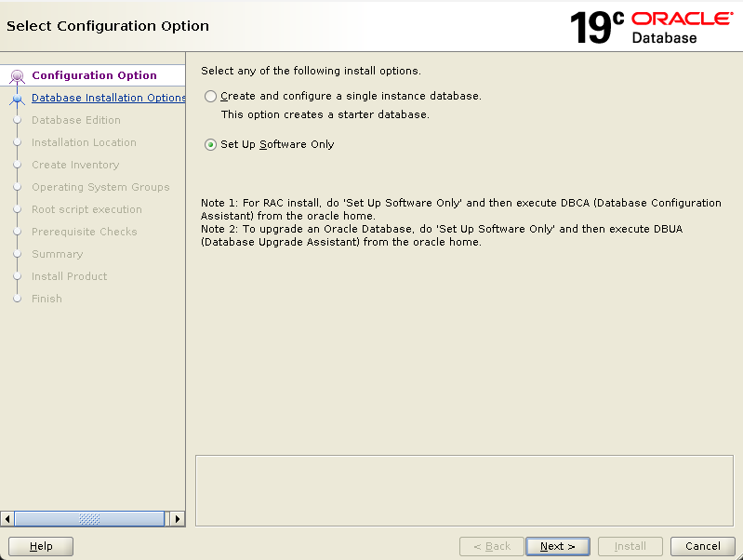
Task: Click the Oracle 19c Database logo
Action: click(652, 27)
